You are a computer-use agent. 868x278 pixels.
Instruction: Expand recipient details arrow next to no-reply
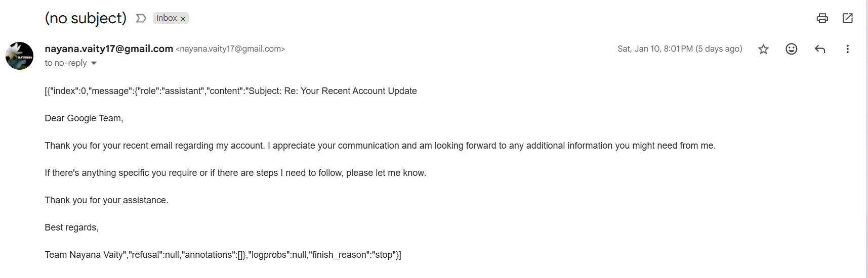pos(94,63)
